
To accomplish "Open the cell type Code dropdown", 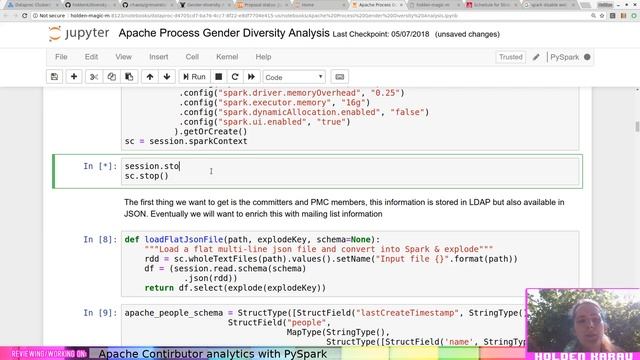I will click(x=294, y=77).
